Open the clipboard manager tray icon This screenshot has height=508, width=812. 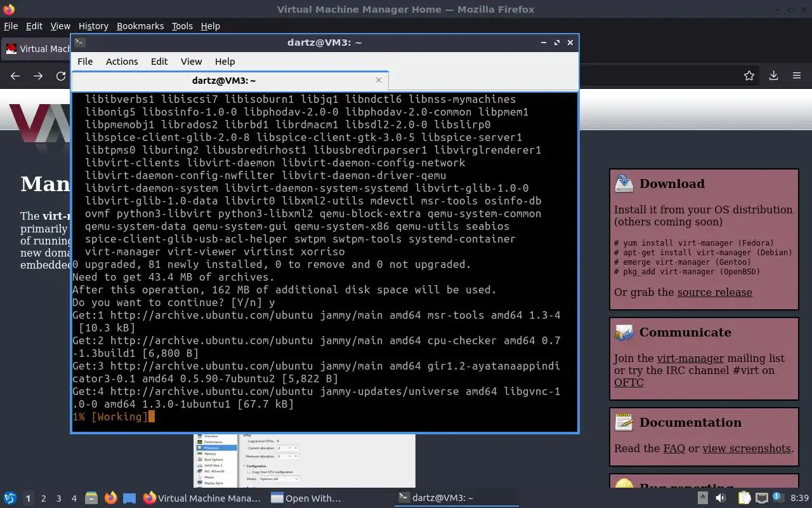pyautogui.click(x=744, y=498)
